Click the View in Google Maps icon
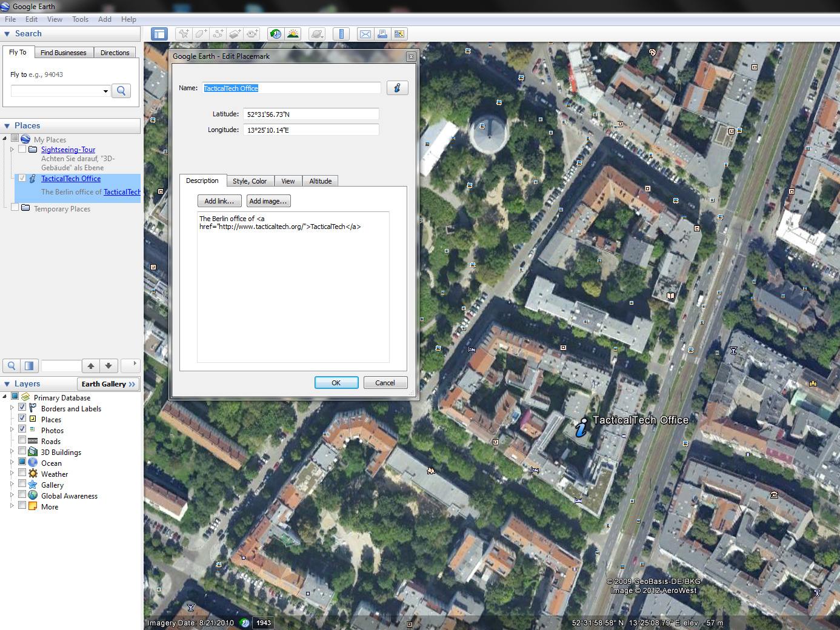The height and width of the screenshot is (630, 840). pyautogui.click(x=399, y=34)
